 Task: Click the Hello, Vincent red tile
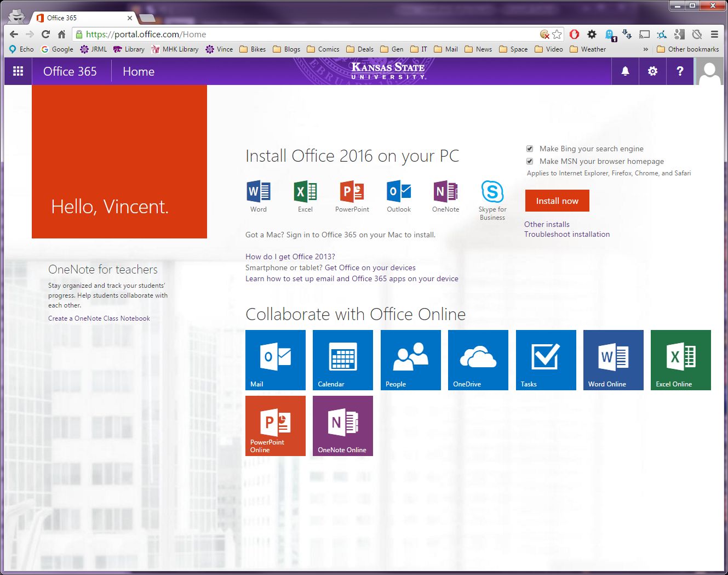point(119,162)
